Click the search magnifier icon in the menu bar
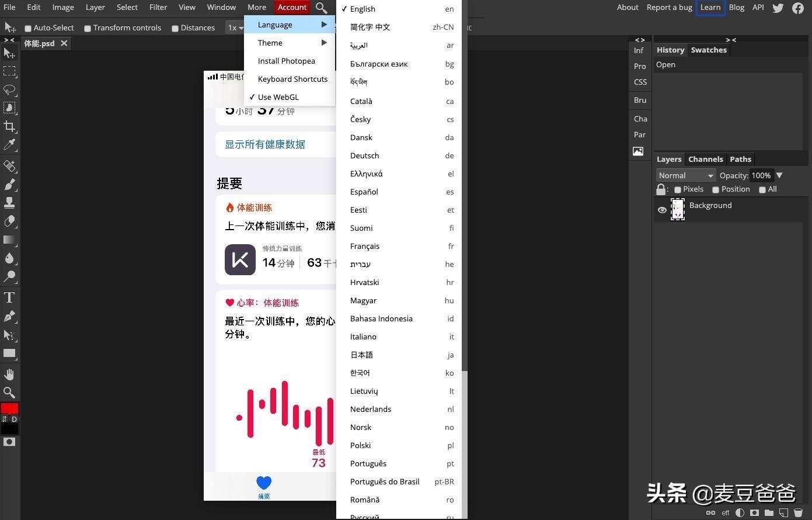812x520 pixels. [x=321, y=8]
